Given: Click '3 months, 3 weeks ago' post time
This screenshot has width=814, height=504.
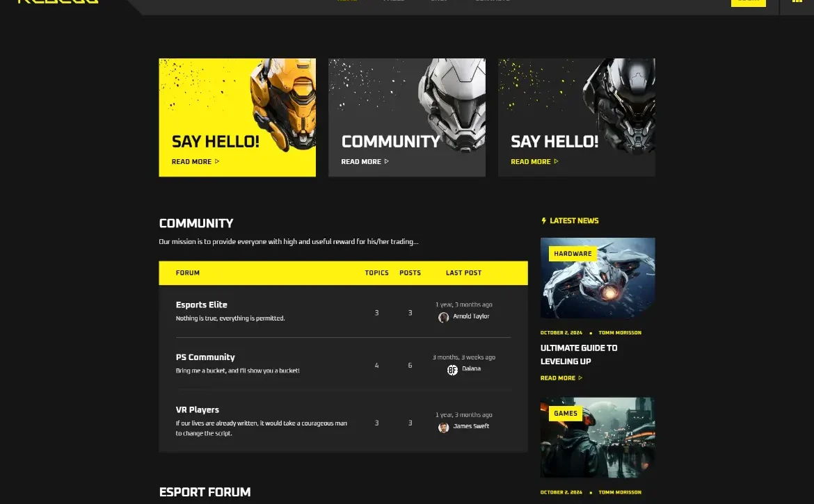Looking at the screenshot, I should pos(463,357).
